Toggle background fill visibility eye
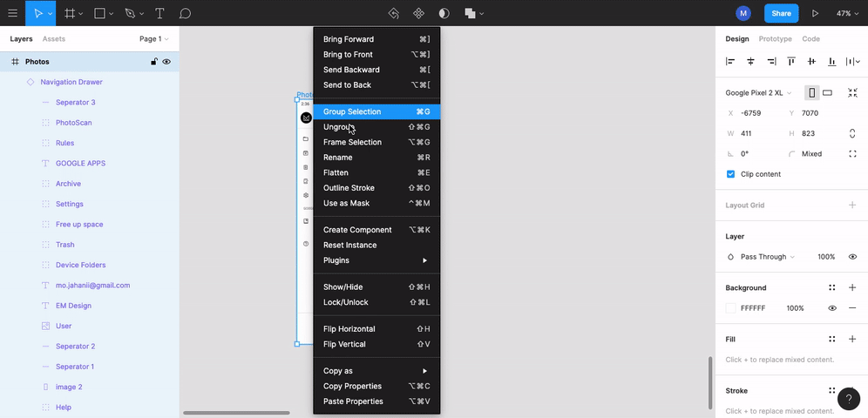The image size is (868, 418). pos(832,308)
